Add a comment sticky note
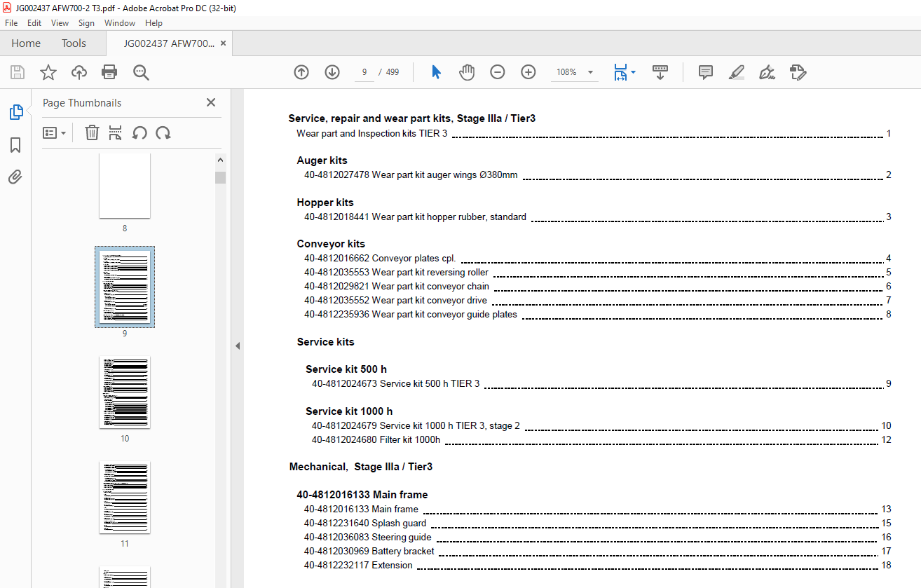 706,72
